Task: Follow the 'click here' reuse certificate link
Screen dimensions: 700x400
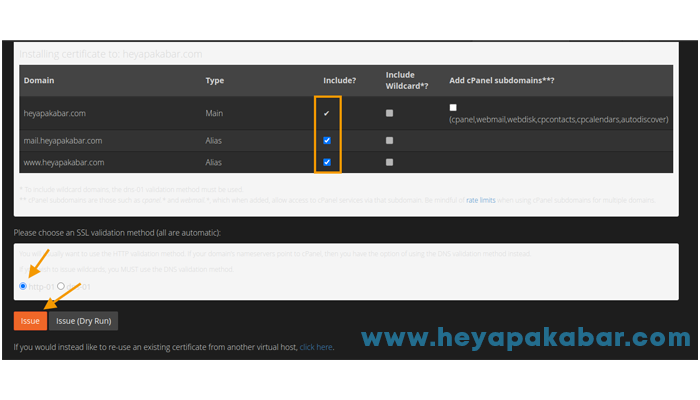Action: pos(316,347)
